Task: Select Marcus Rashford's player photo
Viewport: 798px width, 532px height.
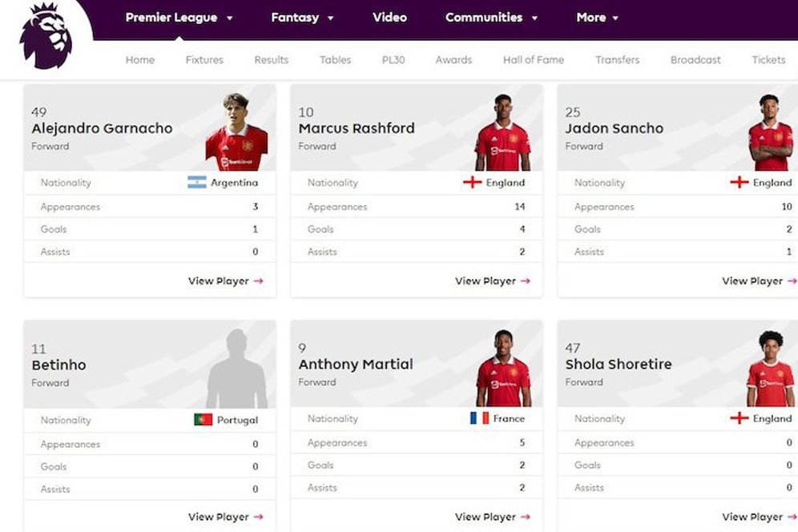Action: pyautogui.click(x=503, y=132)
